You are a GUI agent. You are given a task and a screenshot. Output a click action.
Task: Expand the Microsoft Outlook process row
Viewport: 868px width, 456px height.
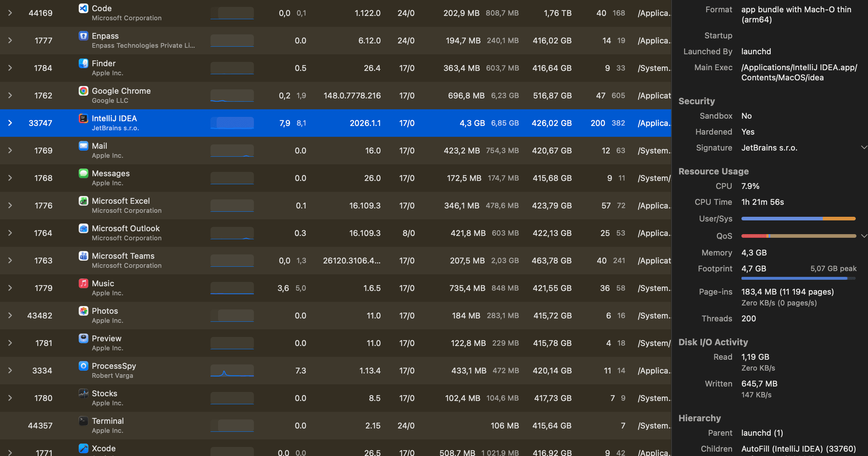pos(10,233)
